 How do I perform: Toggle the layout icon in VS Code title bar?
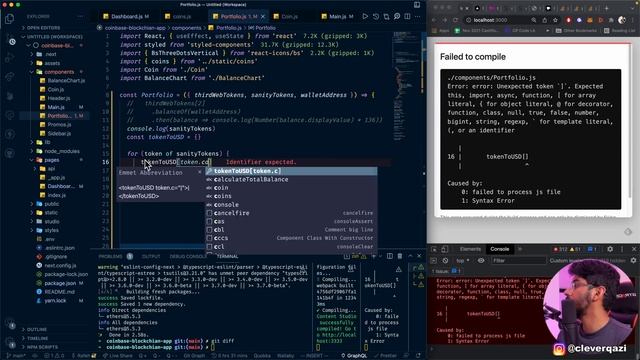pyautogui.click(x=417, y=5)
